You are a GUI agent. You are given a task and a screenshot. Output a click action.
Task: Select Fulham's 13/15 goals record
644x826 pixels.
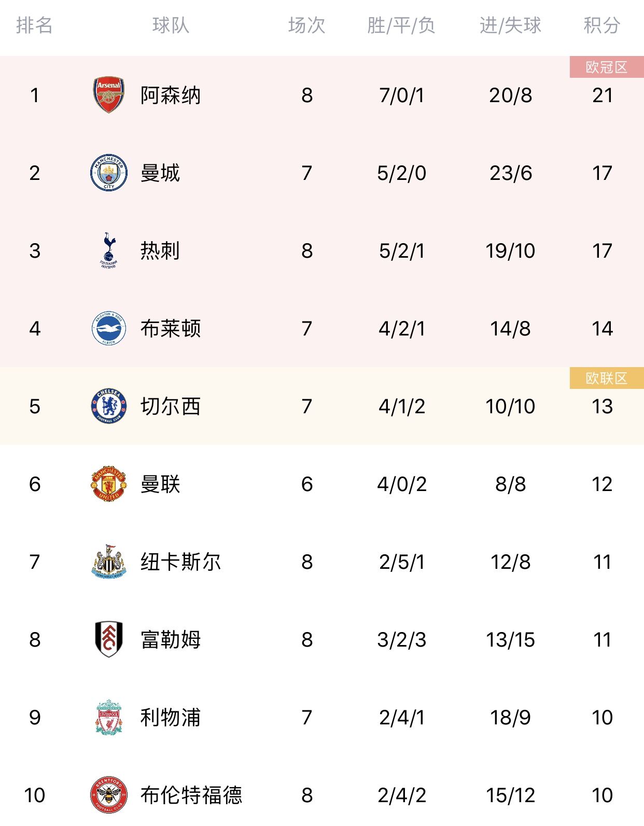(510, 640)
